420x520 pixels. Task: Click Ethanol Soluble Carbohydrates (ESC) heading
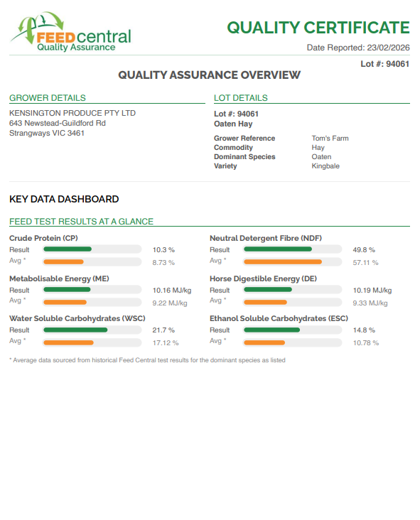pyautogui.click(x=279, y=318)
